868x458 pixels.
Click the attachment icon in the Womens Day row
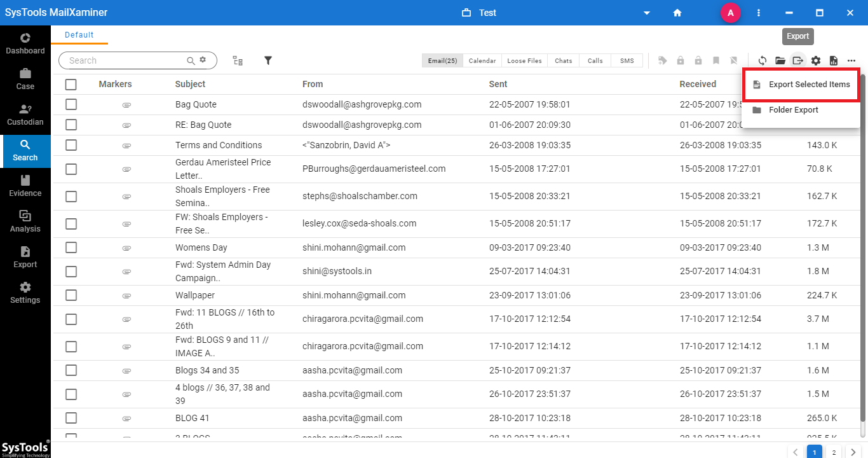tap(126, 247)
